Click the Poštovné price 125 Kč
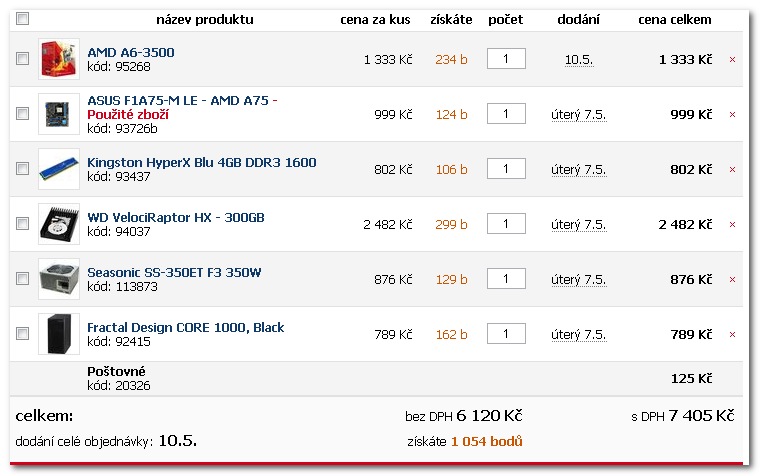Screen dimensions: 760x476 tap(691, 379)
